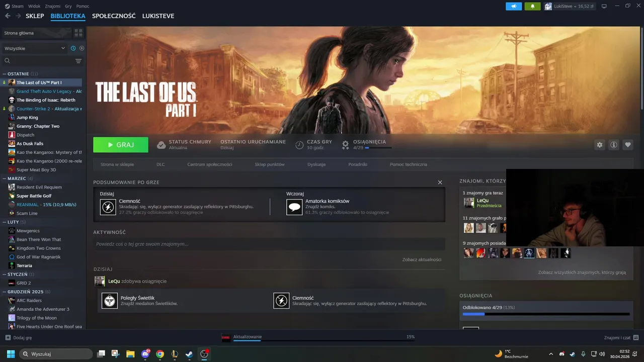Open Windows Start menu

(x=10, y=353)
